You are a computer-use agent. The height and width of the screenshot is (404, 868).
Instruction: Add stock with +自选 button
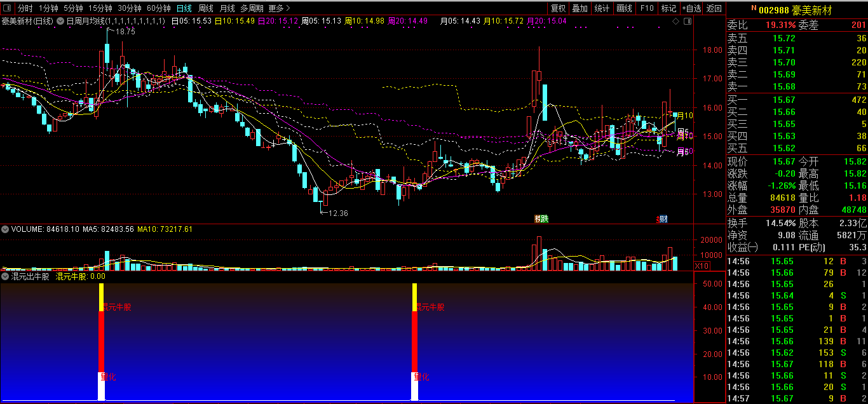click(x=691, y=8)
